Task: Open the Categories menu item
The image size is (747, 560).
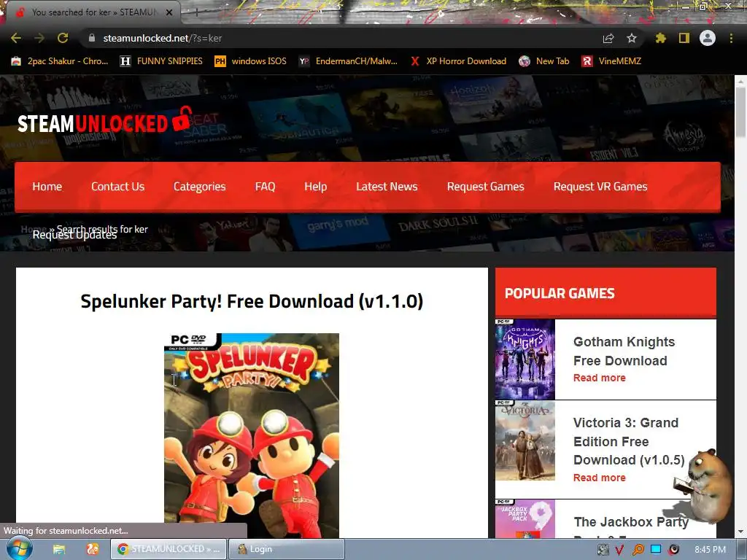Action: [200, 187]
